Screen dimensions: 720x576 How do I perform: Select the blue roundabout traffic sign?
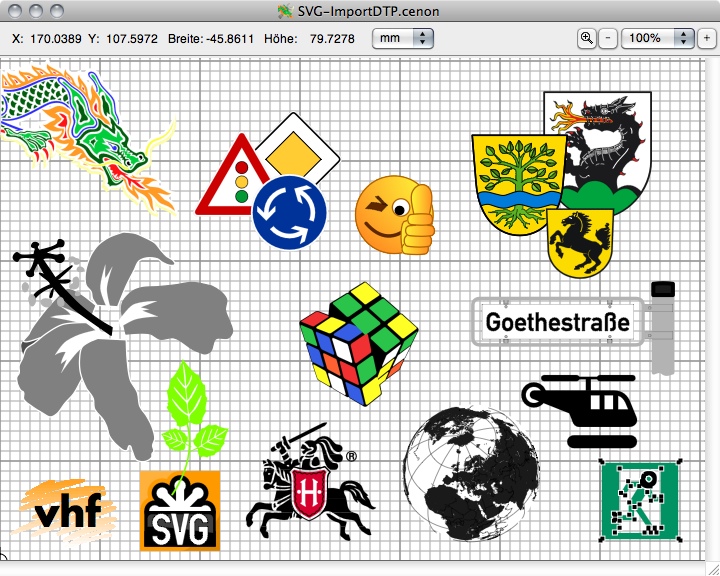tap(289, 212)
